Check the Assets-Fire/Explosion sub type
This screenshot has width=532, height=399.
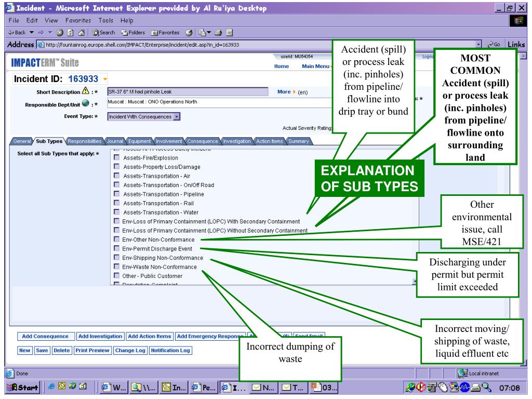click(117, 157)
